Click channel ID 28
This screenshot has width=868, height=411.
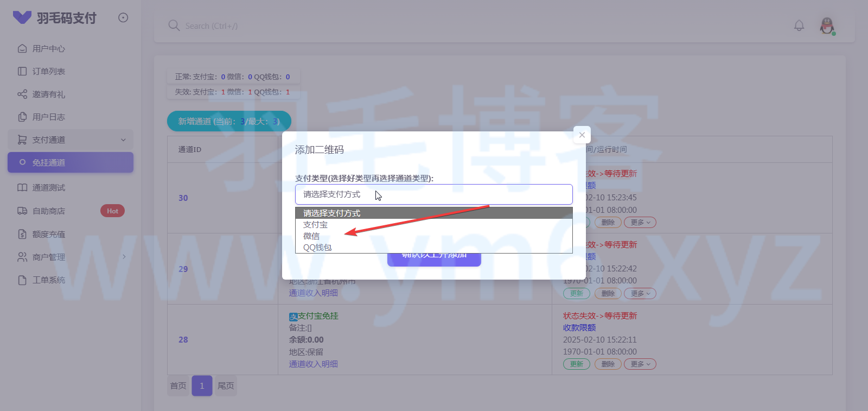point(183,339)
